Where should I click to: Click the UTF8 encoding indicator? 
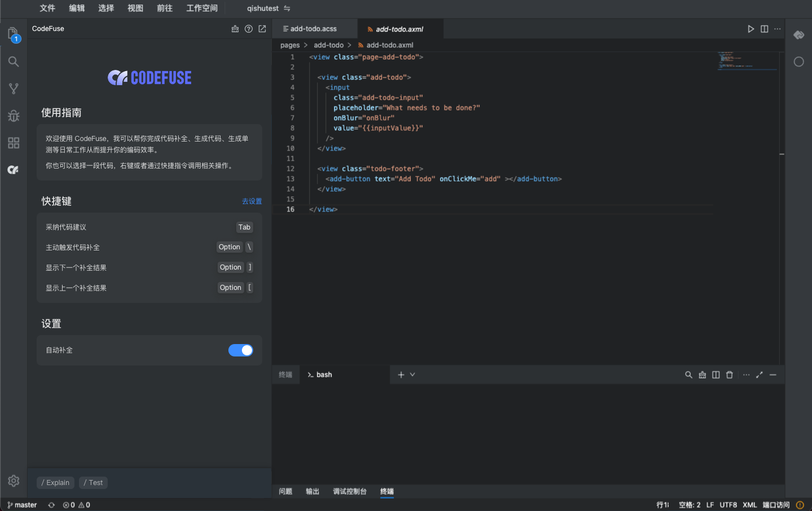728,505
